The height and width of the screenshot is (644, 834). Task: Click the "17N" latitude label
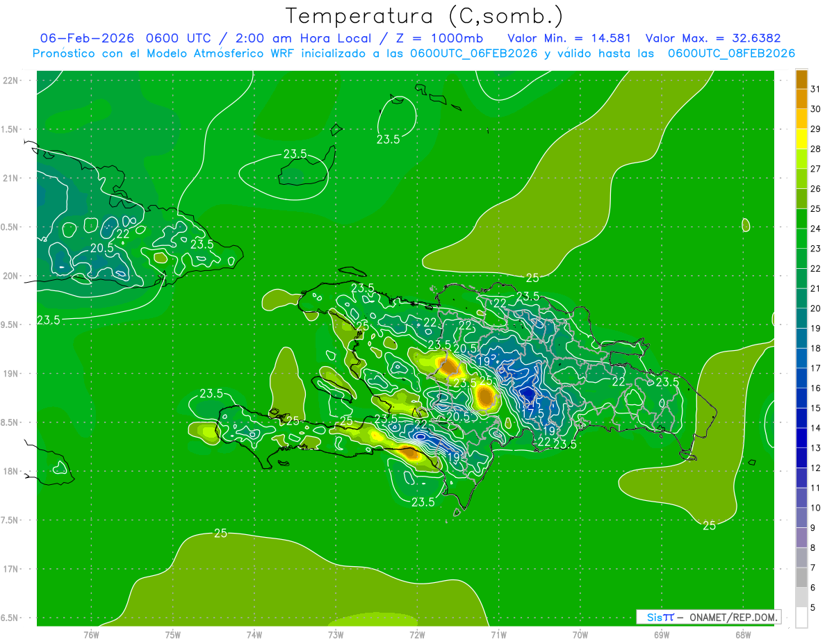pos(11,569)
